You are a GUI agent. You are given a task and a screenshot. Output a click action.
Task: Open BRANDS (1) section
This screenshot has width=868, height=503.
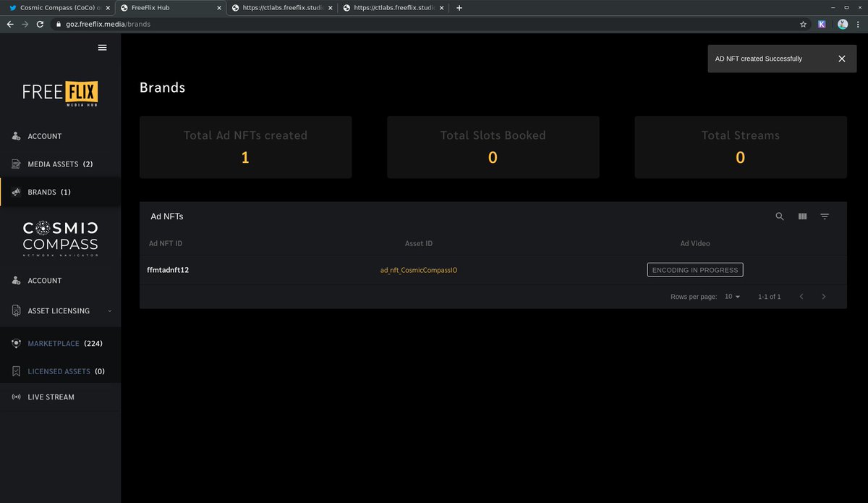point(60,193)
